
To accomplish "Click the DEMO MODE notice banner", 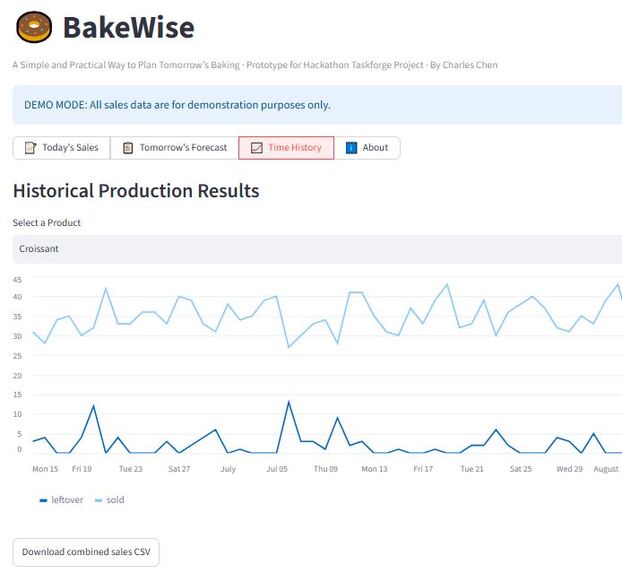I will 317,105.
